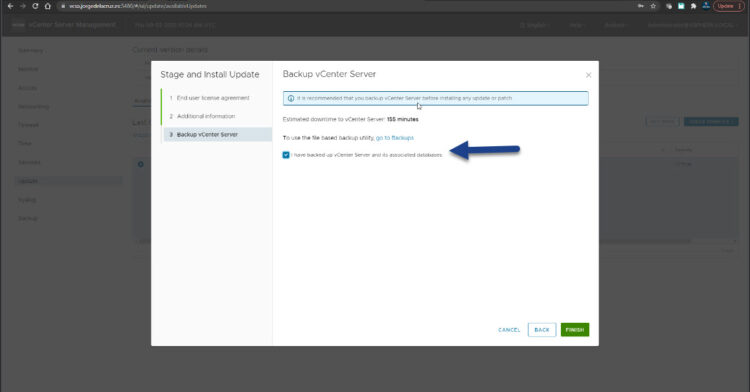Click the browser address bar URL
750x392 pixels.
click(x=138, y=6)
